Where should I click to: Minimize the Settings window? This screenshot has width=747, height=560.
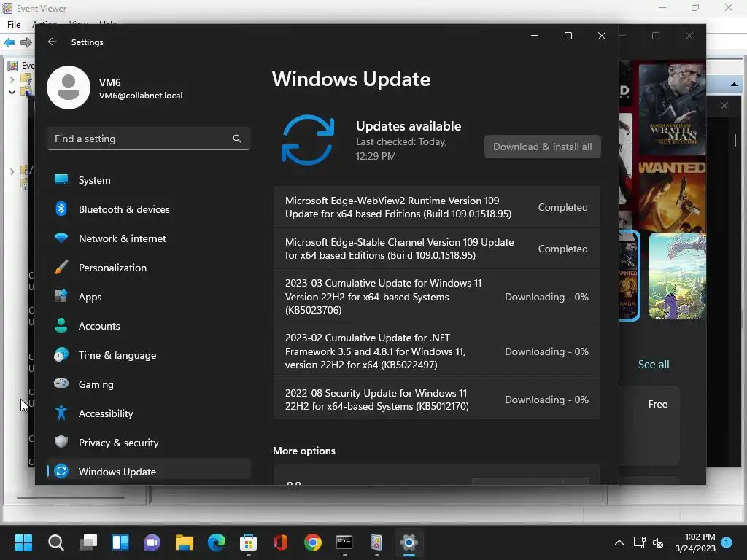pos(535,36)
